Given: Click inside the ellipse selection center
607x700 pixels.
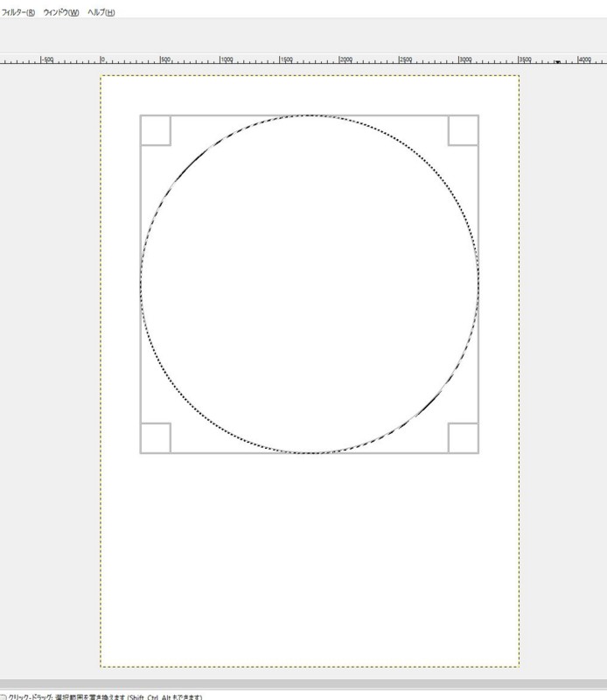Looking at the screenshot, I should click(310, 284).
